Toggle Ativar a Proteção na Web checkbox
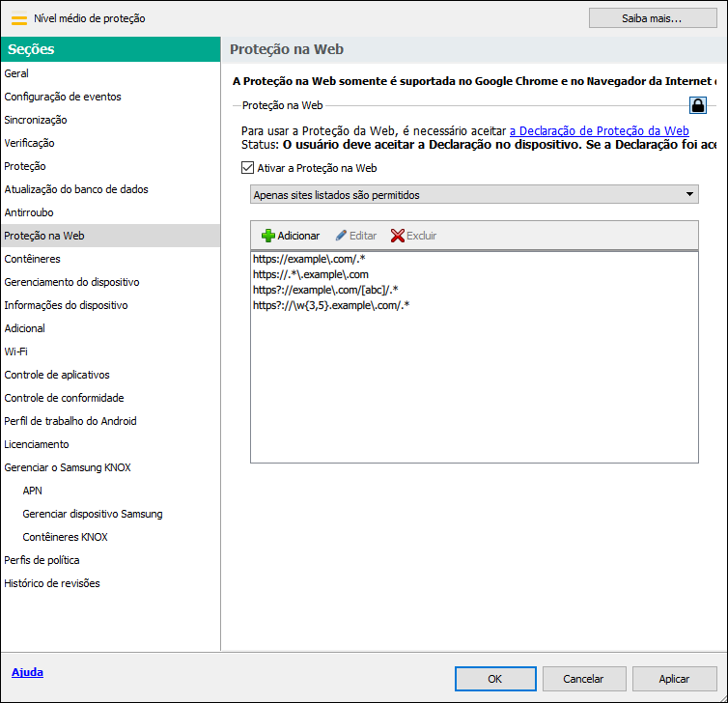728x703 pixels. (247, 168)
